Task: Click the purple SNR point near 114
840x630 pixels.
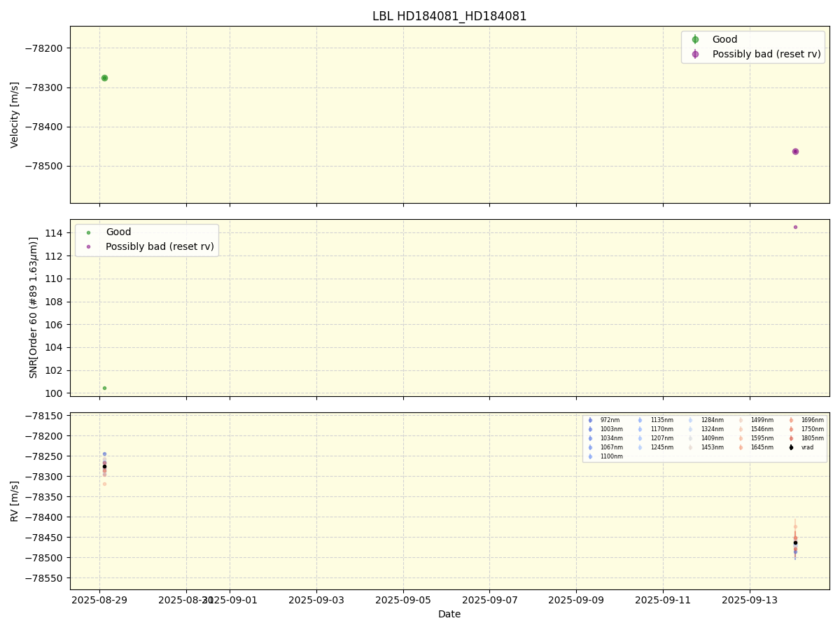Action: (x=795, y=227)
